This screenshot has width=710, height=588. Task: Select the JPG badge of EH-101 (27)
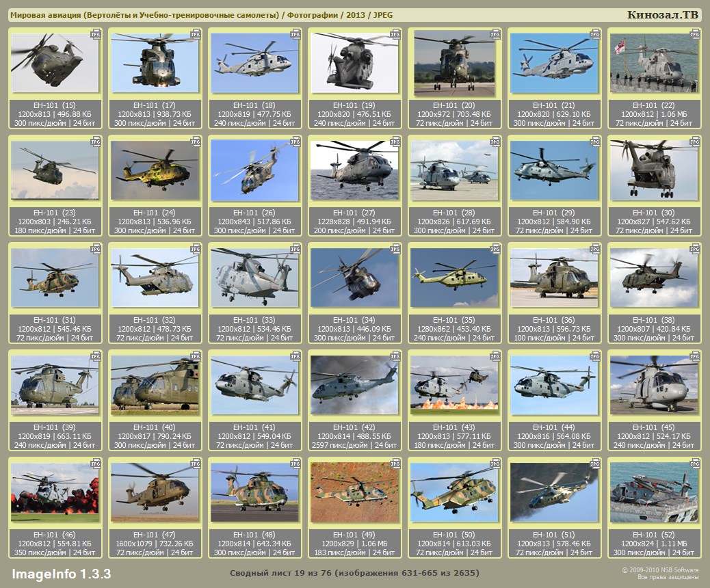395,142
